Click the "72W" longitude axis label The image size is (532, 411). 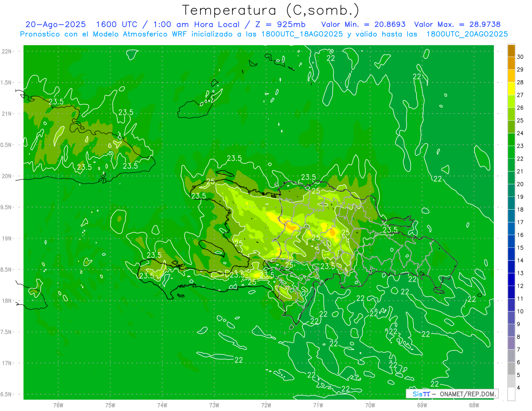(x=266, y=405)
